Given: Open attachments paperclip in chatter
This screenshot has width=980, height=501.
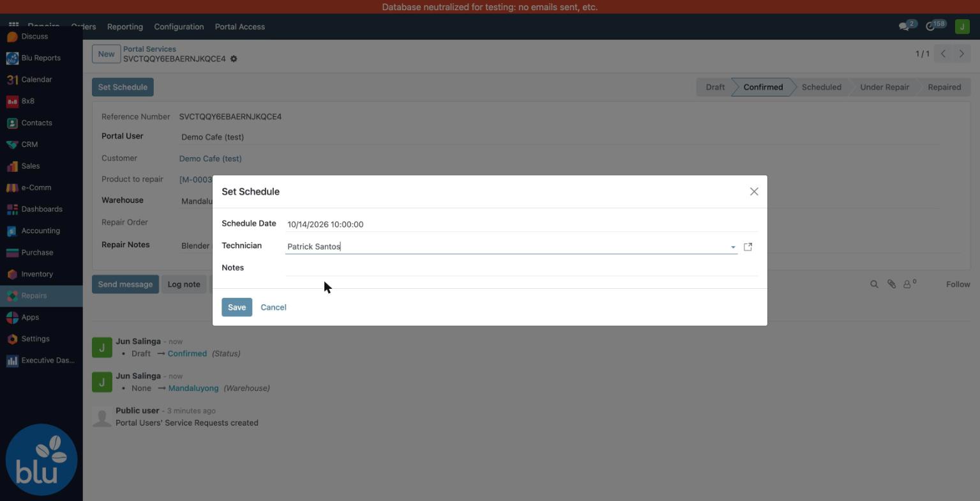Looking at the screenshot, I should (x=891, y=284).
